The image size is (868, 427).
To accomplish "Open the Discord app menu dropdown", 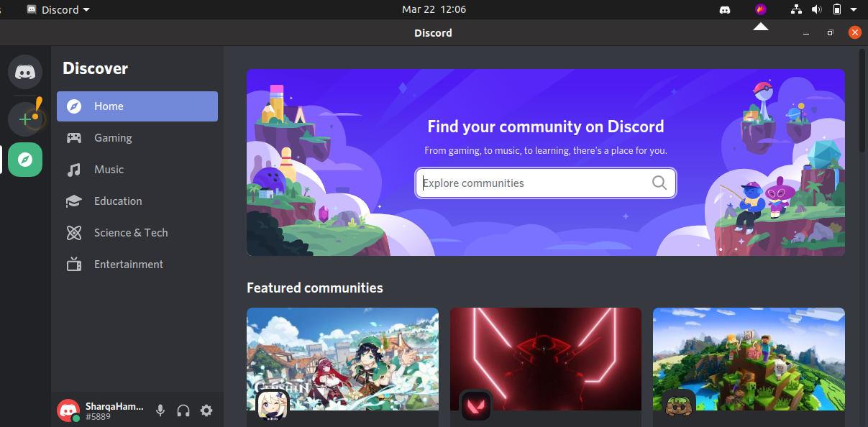I will (x=58, y=9).
